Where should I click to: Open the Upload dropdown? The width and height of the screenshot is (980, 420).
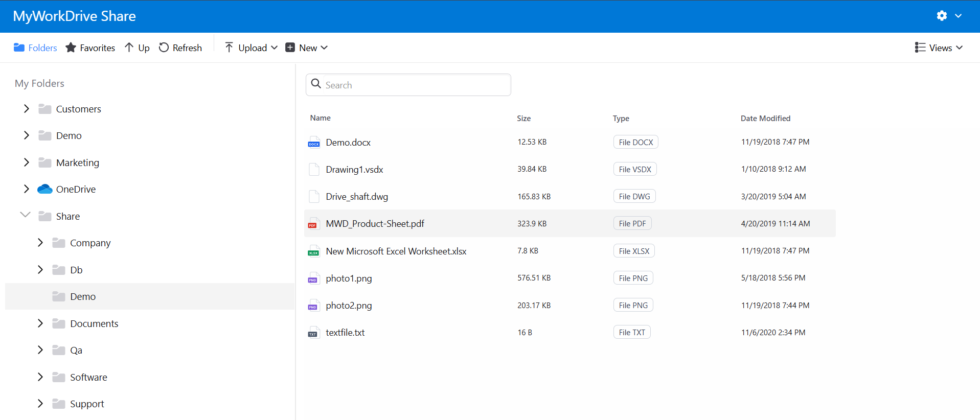(251, 48)
